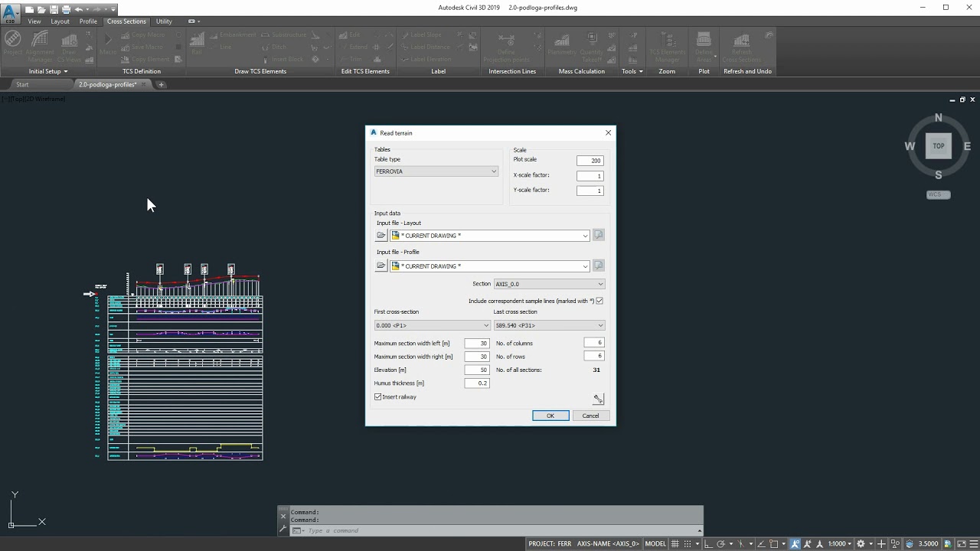Click the Define Areas plot tool

click(704, 46)
